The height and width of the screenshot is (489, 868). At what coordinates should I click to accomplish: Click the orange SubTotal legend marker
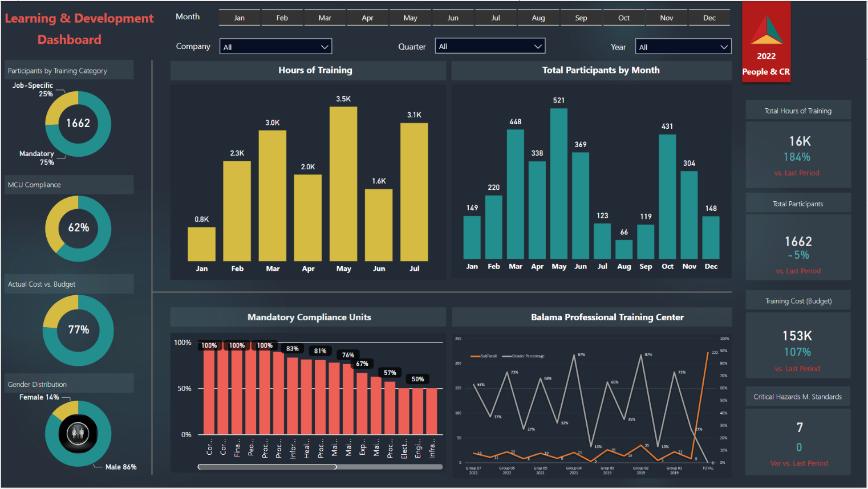474,356
